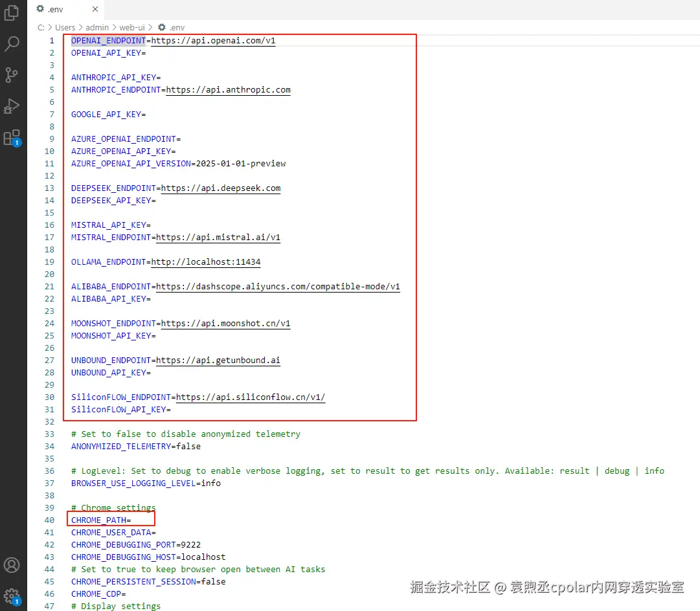This screenshot has width=700, height=611.
Task: Open the Explorer view in activity bar
Action: tap(12, 12)
